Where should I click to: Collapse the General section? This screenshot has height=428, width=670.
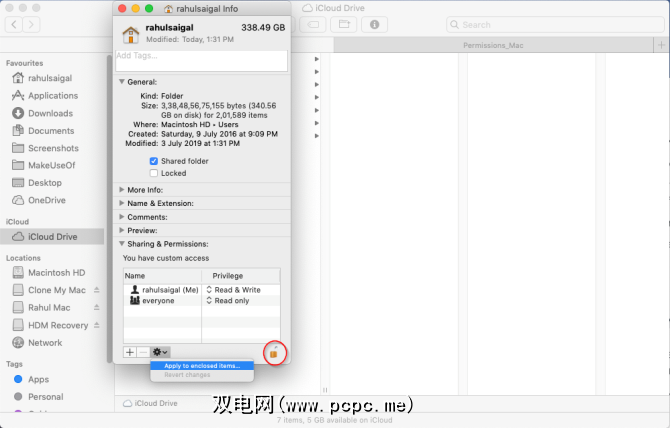(x=122, y=82)
